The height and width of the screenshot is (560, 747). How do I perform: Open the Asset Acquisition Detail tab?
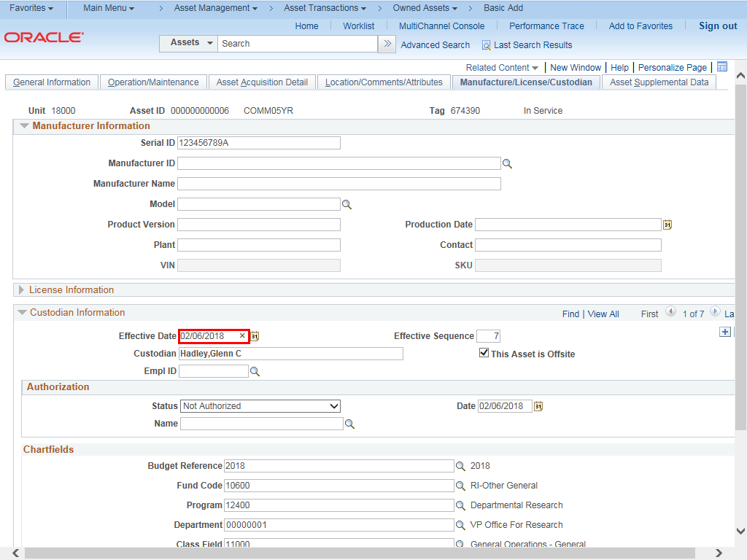tap(262, 82)
